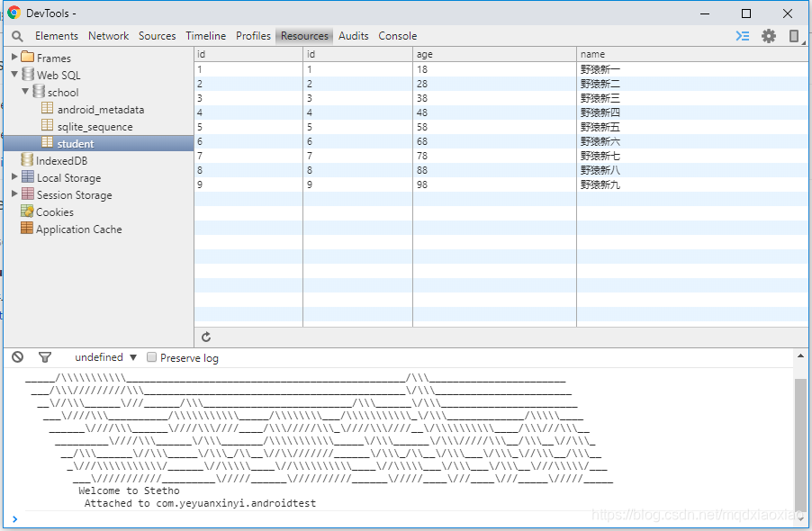Click the 'Welcome to Stetho' console line

coord(129,490)
